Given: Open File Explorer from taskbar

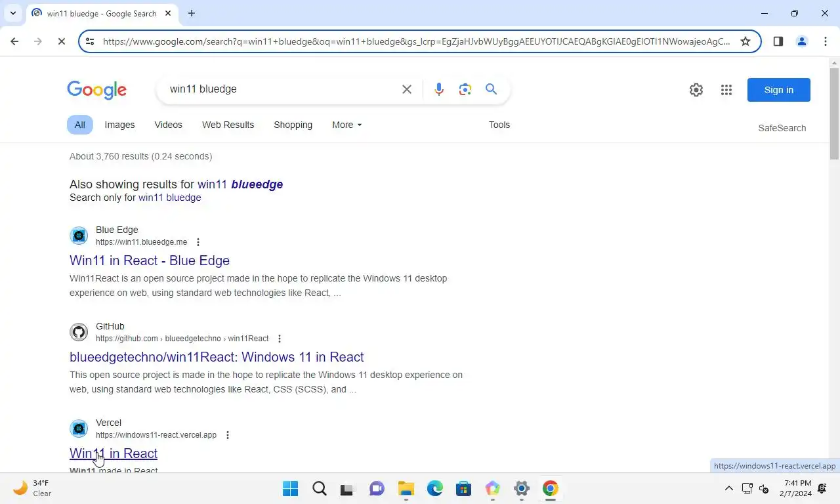Looking at the screenshot, I should click(406, 488).
